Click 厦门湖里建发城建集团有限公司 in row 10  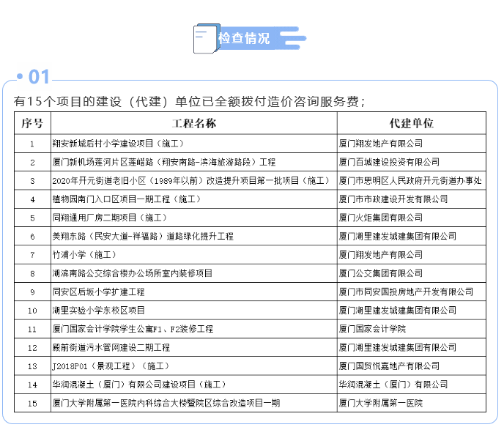pos(412,311)
